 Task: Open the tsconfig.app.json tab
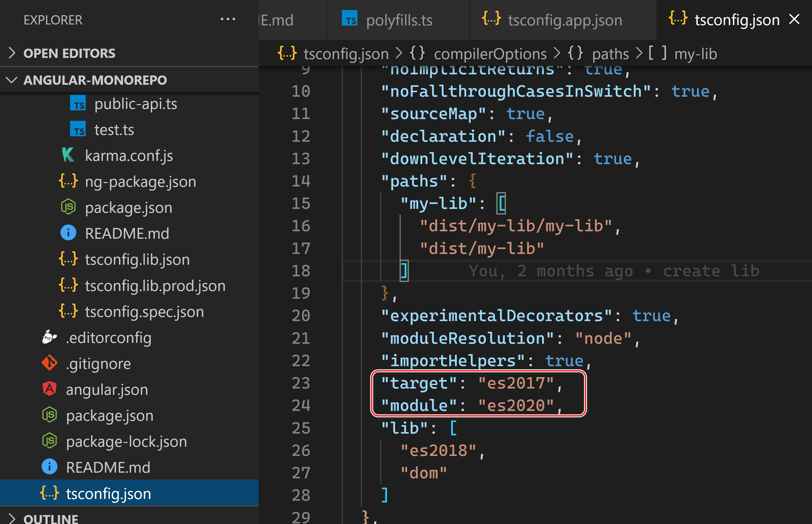click(x=564, y=20)
